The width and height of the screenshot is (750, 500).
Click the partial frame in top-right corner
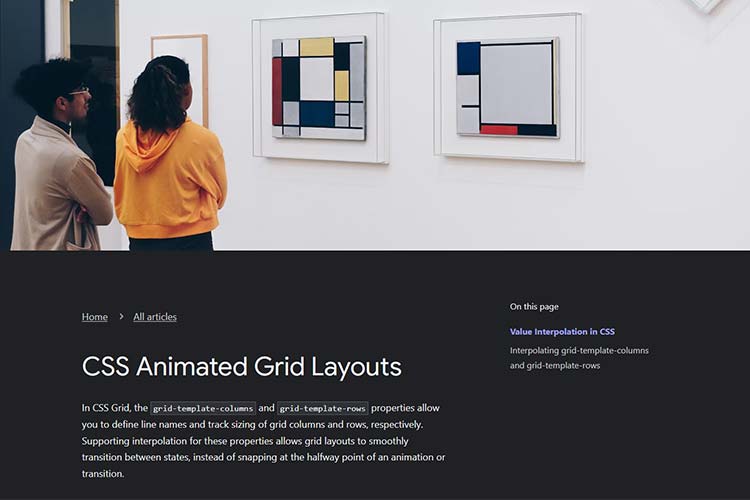tap(705, 5)
